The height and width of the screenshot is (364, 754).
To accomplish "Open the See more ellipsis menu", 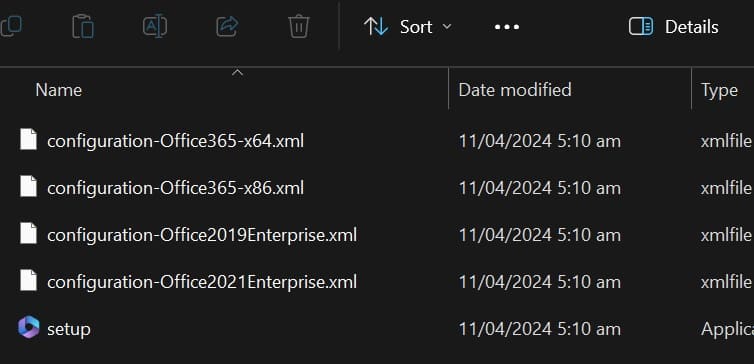I will [x=507, y=27].
